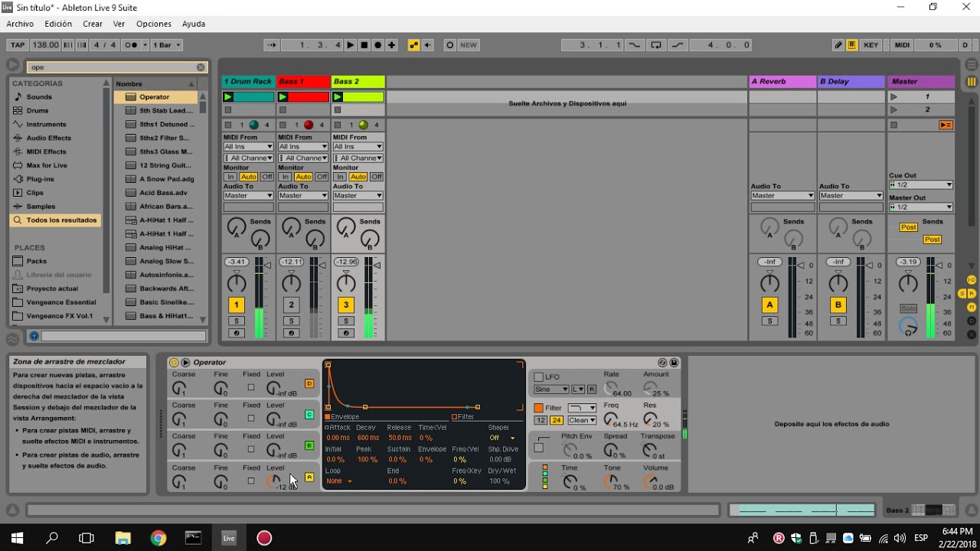The width and height of the screenshot is (980, 551).
Task: Click the Drum Rack volume fader handle
Action: point(267,266)
